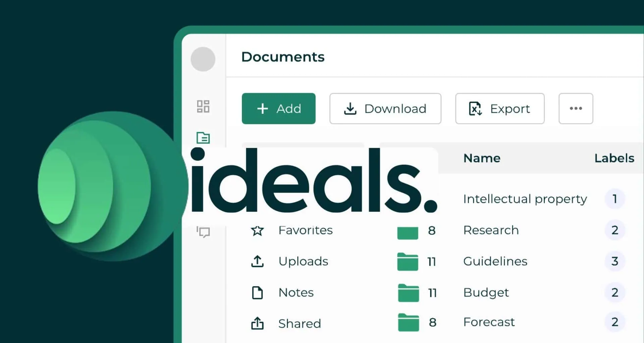
Task: Click the label count badge for Research
Action: tap(614, 230)
